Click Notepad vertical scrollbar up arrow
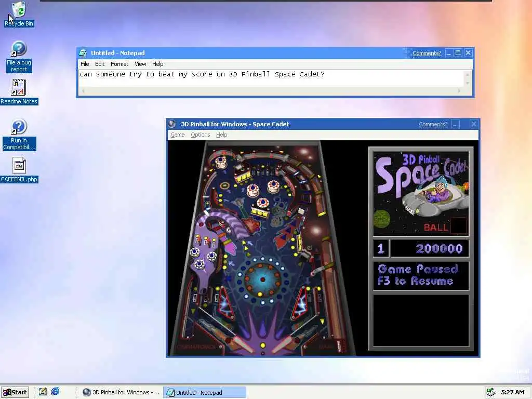 468,75
